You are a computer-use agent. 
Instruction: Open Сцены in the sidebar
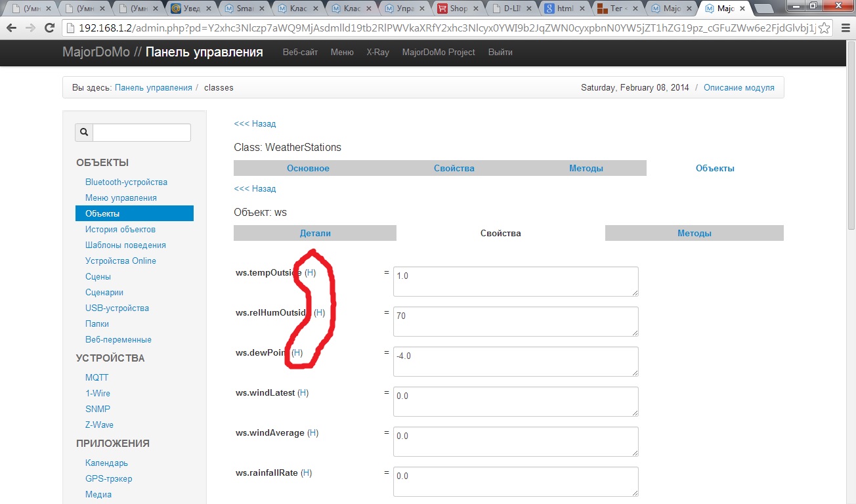[x=98, y=276]
